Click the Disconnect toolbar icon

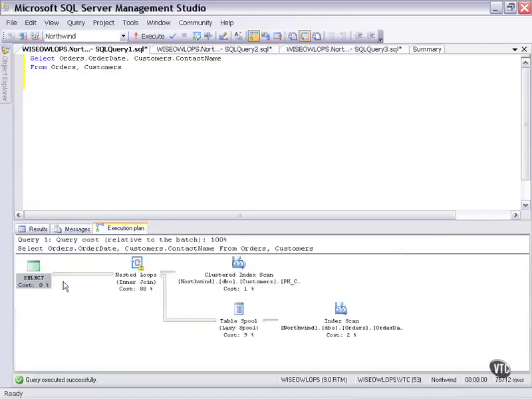click(x=23, y=36)
